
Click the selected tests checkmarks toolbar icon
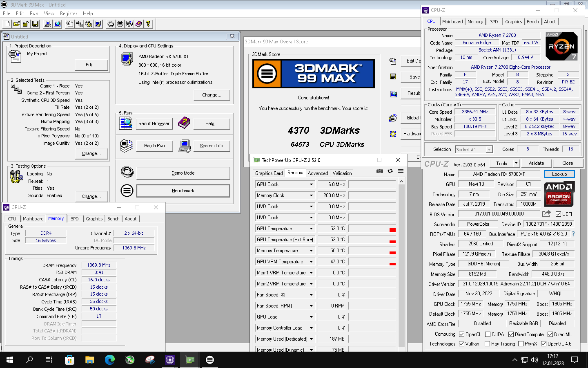point(79,24)
